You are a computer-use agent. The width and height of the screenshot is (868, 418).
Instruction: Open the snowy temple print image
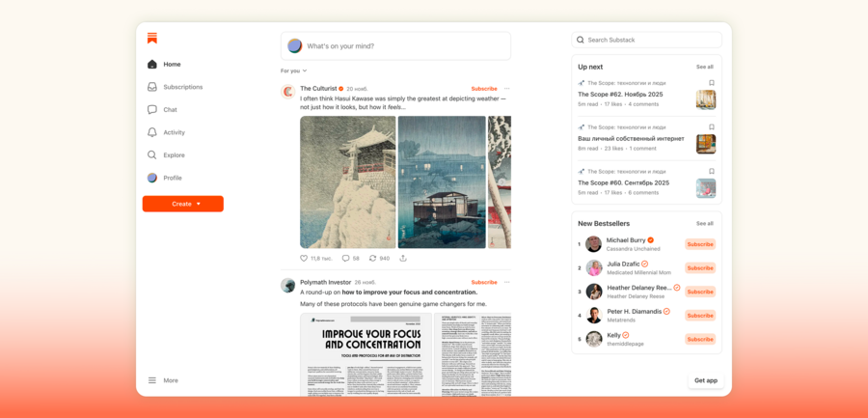347,181
